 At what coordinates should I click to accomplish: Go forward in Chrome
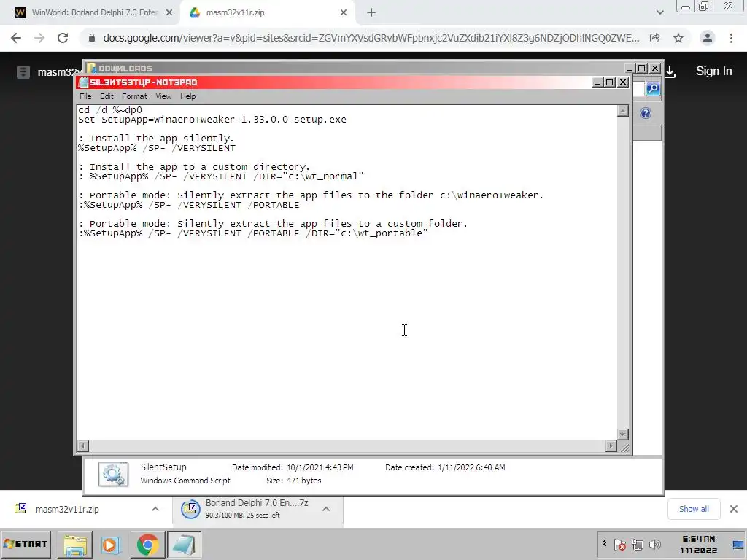click(x=39, y=38)
